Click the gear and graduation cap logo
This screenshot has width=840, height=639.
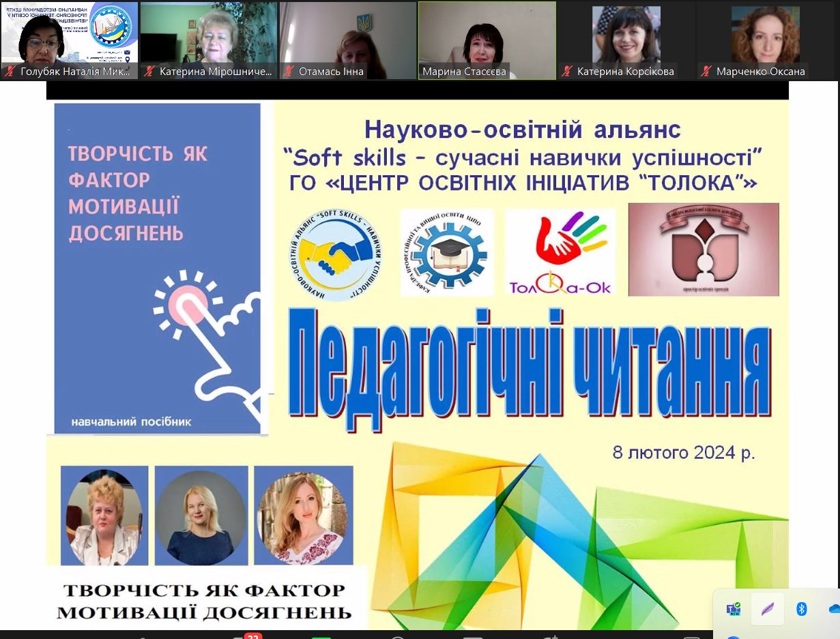click(x=447, y=253)
